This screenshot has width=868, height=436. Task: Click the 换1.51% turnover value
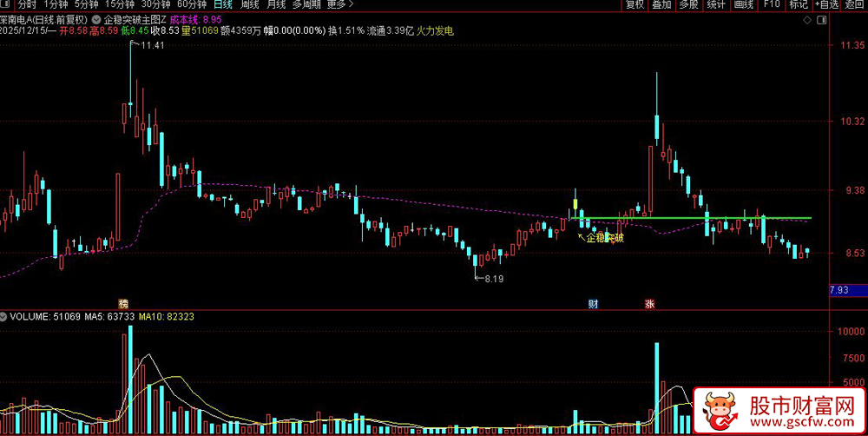(346, 31)
